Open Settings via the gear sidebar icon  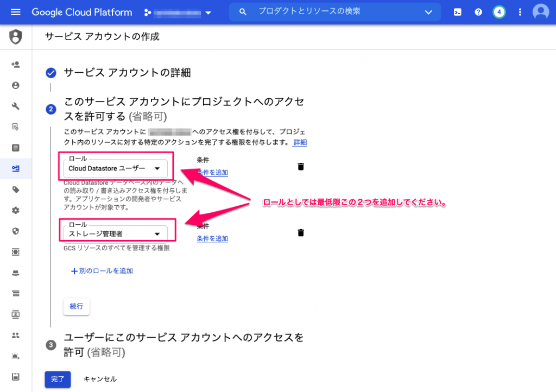[x=16, y=211]
